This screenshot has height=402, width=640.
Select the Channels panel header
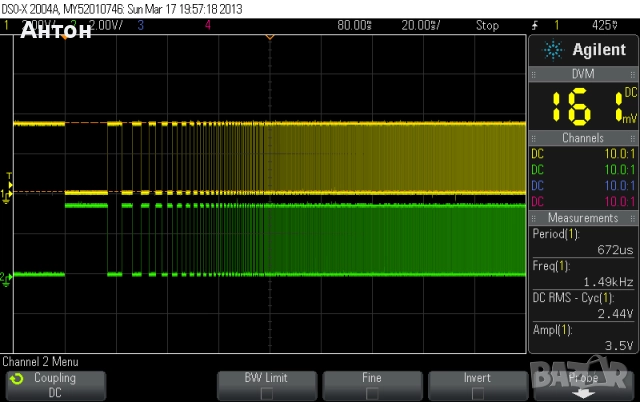(x=582, y=138)
